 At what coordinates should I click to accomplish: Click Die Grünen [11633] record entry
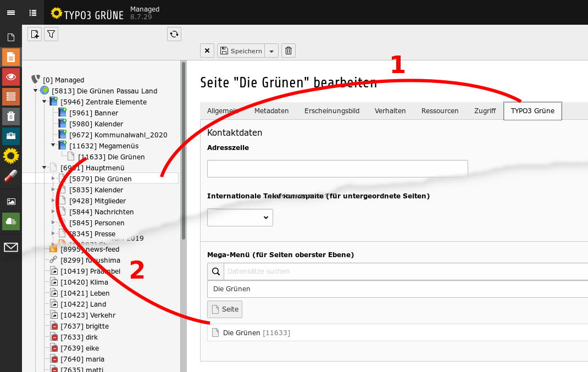[256, 332]
